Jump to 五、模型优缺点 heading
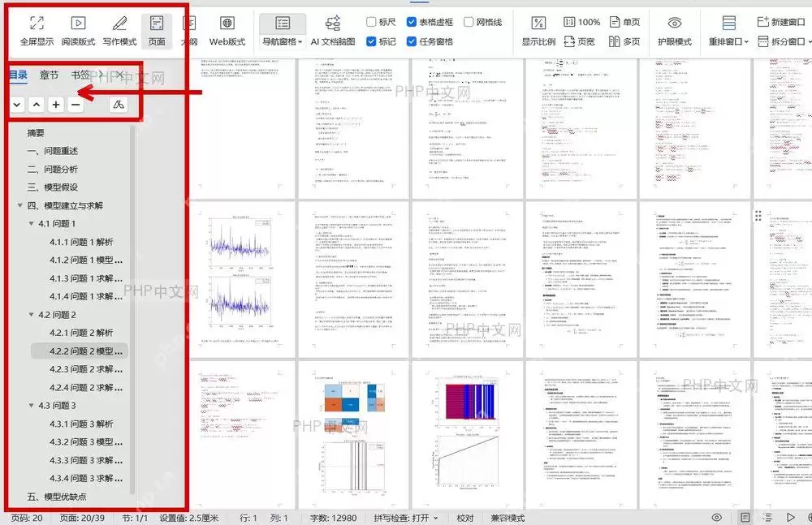Viewport: 812px width, 525px height. click(57, 497)
